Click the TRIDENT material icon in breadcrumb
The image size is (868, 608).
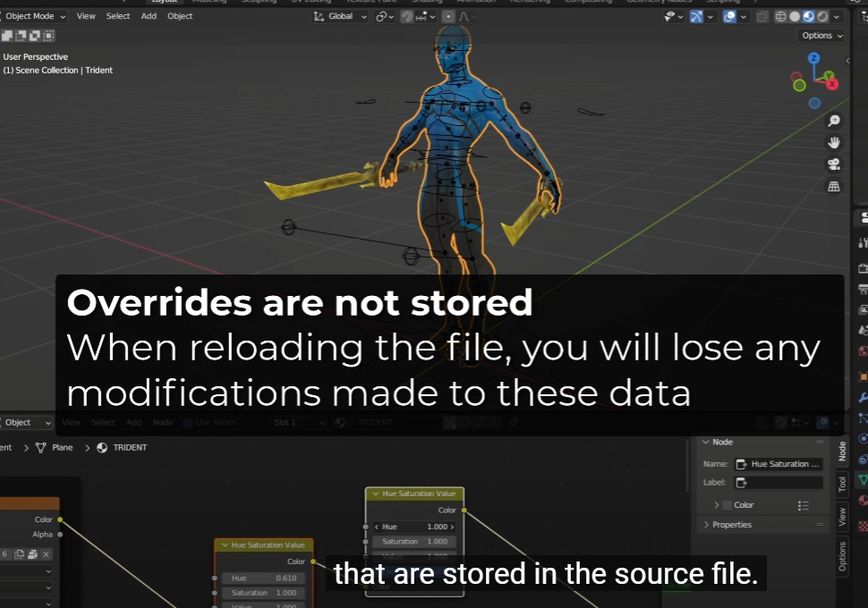102,448
